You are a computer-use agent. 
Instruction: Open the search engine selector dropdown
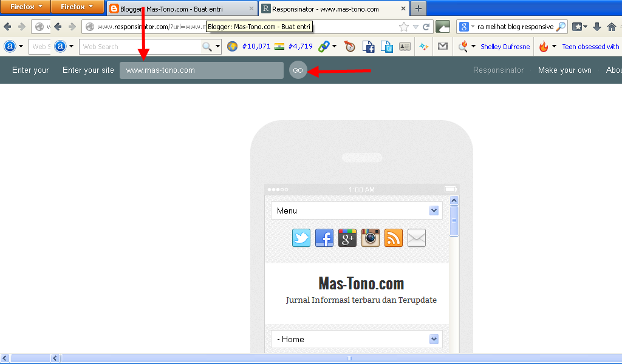click(473, 27)
